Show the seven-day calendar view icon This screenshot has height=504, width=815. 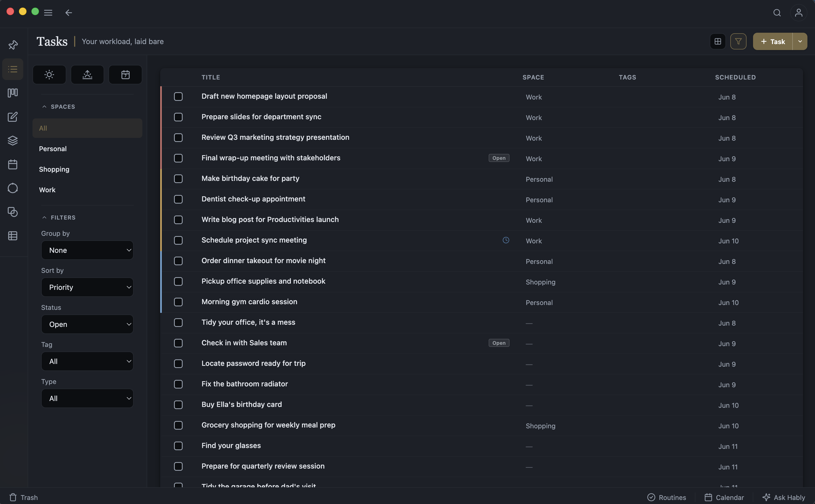[x=125, y=74]
